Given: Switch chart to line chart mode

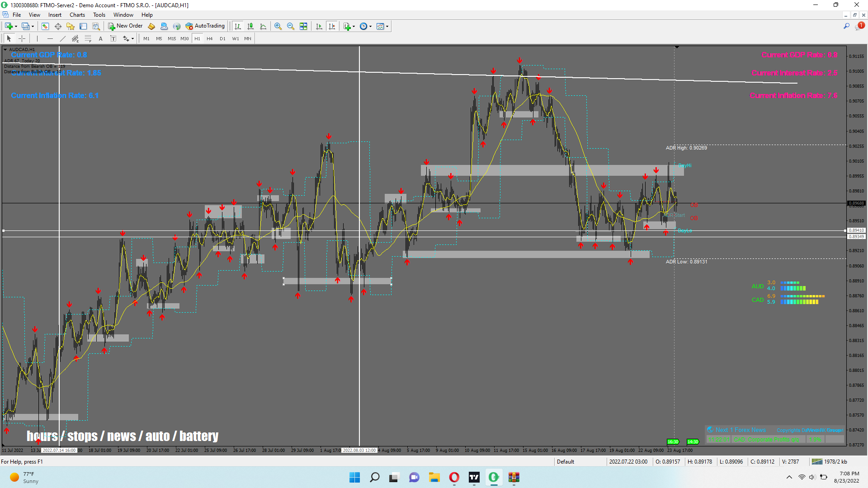Looking at the screenshot, I should click(x=263, y=26).
